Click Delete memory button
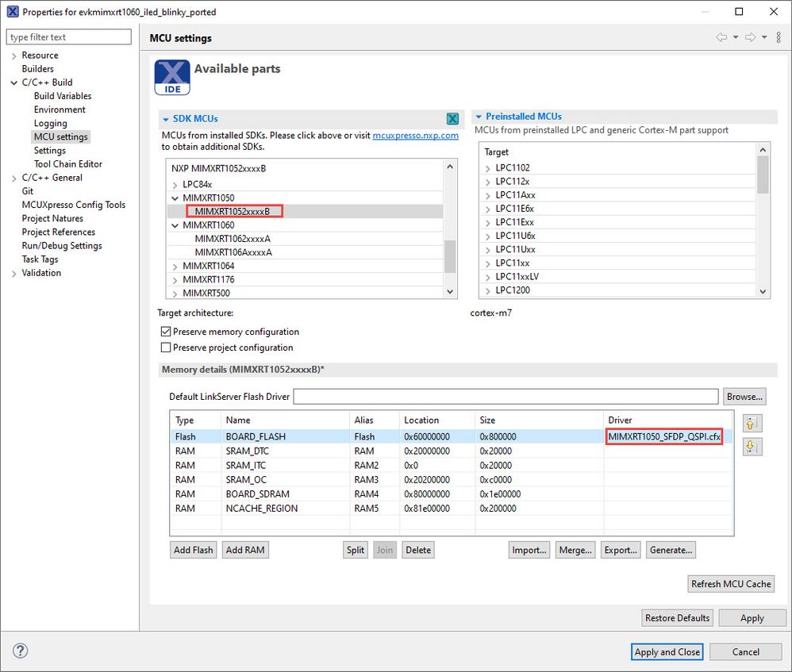 click(418, 550)
